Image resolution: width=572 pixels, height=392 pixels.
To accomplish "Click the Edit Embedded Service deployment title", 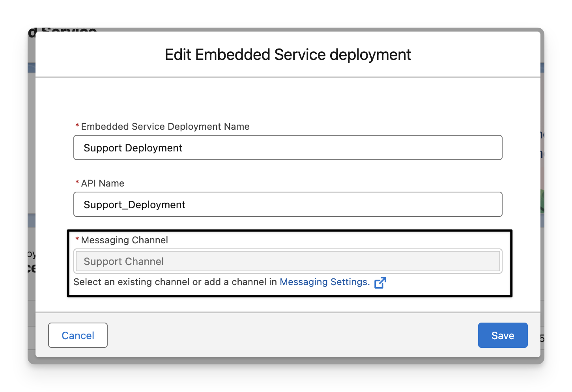I will [x=288, y=54].
